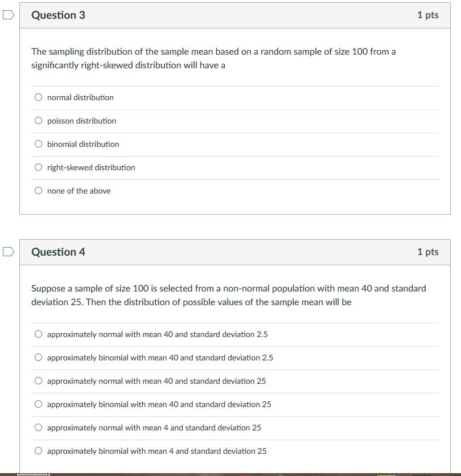Flag Question 4 for review

[x=7, y=251]
